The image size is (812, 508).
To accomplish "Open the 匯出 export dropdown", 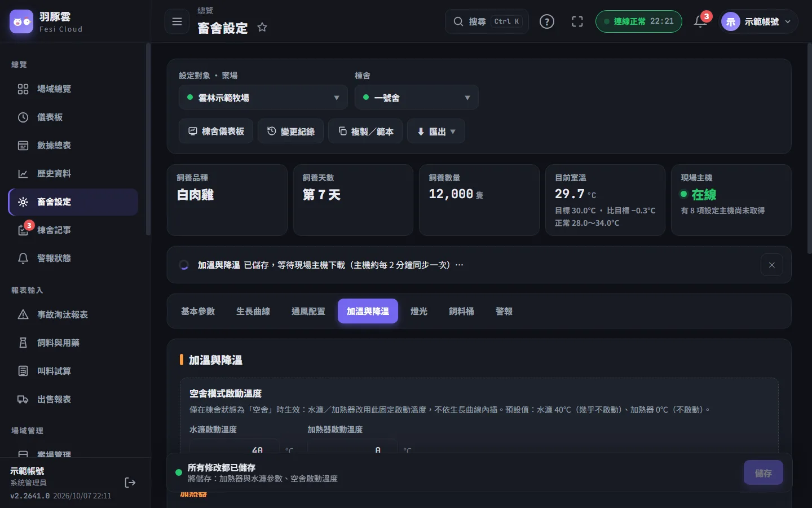I will (x=436, y=132).
